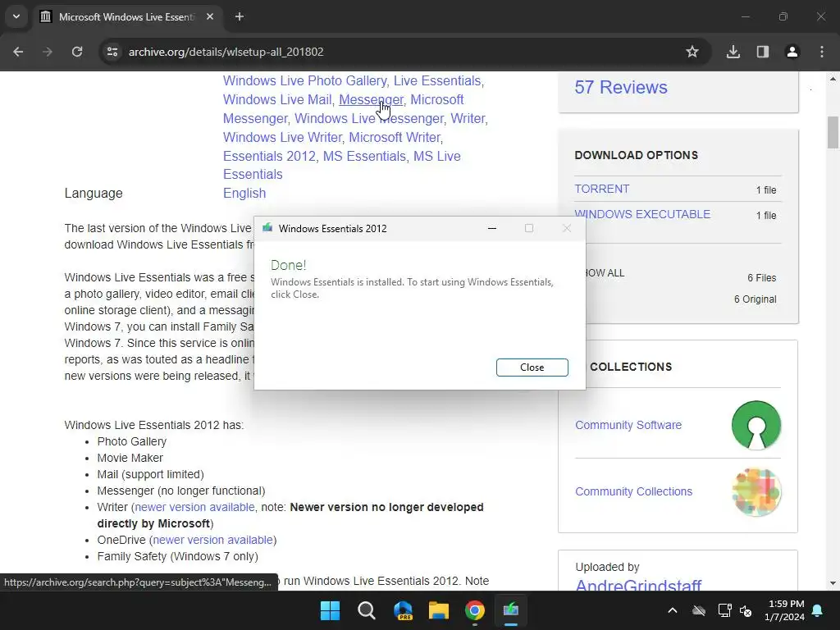Click the scrollbar down arrow
This screenshot has width=840, height=630.
click(x=833, y=583)
